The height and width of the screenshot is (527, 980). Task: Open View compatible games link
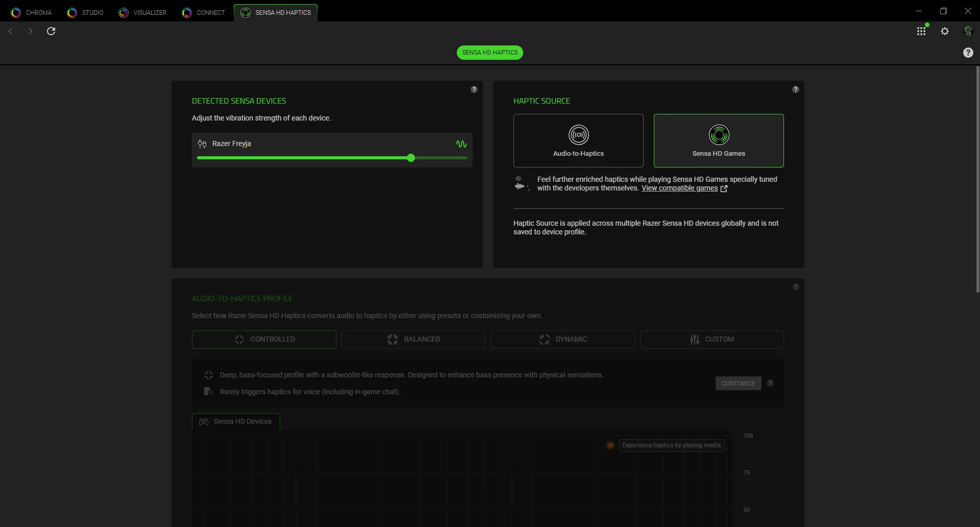pos(679,188)
